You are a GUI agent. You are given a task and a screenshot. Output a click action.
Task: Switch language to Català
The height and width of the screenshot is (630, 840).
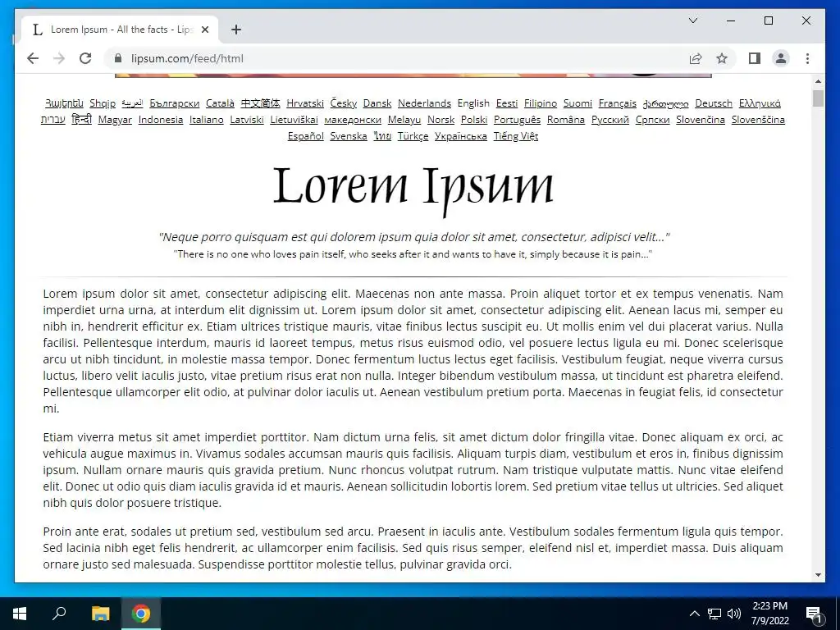(220, 103)
